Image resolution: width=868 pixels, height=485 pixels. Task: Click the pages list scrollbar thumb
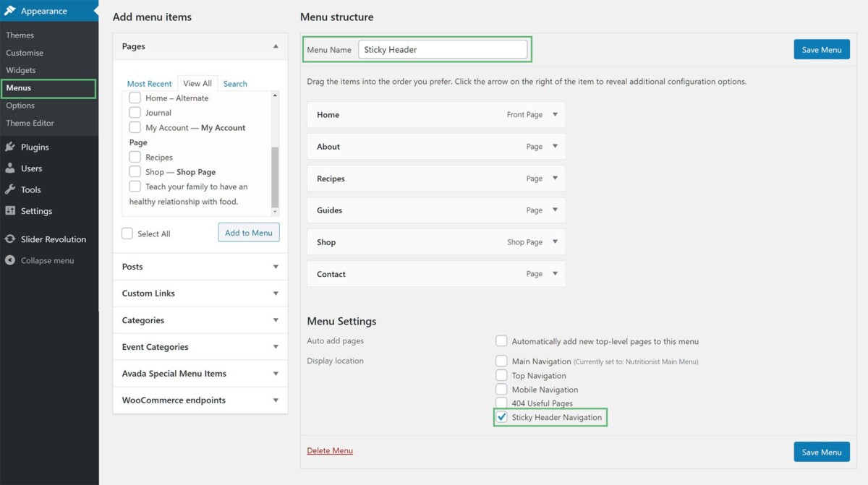click(275, 176)
